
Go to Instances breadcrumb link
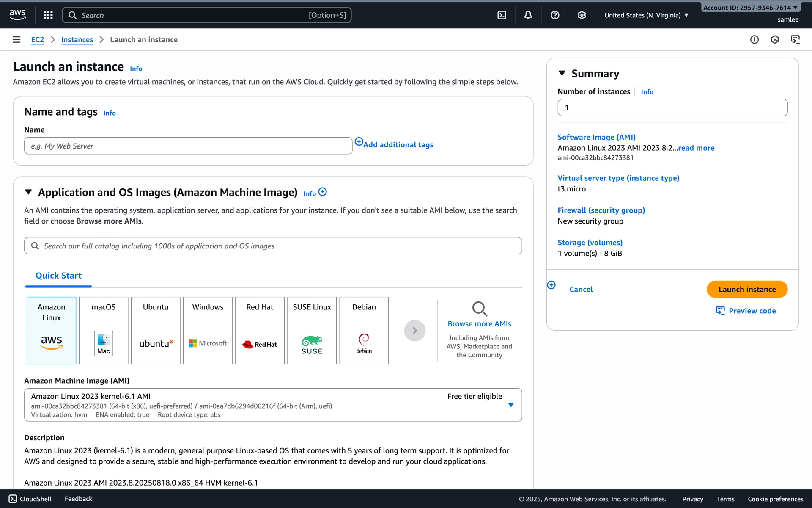[x=77, y=39]
